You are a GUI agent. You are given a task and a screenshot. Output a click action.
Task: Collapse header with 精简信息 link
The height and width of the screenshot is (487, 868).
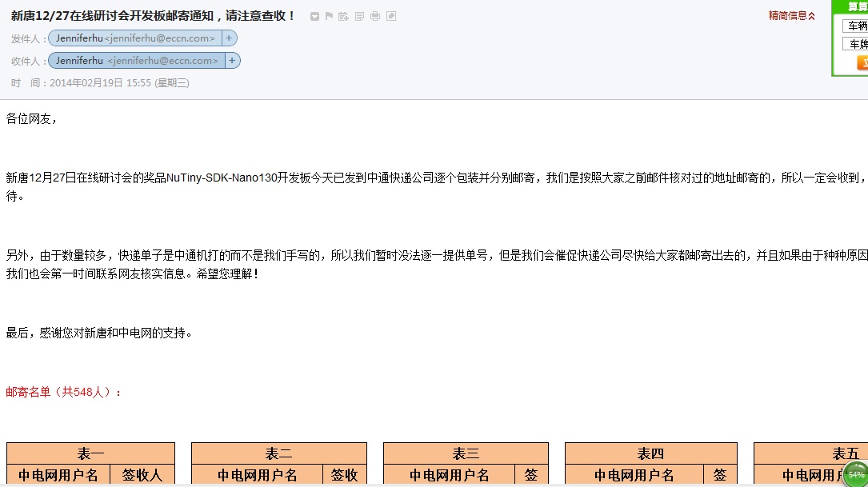point(792,16)
